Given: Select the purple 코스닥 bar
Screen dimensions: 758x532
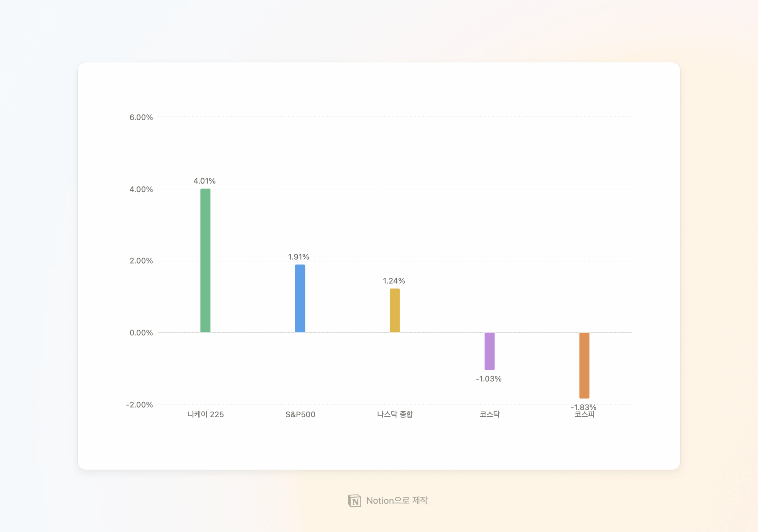Looking at the screenshot, I should [x=490, y=351].
